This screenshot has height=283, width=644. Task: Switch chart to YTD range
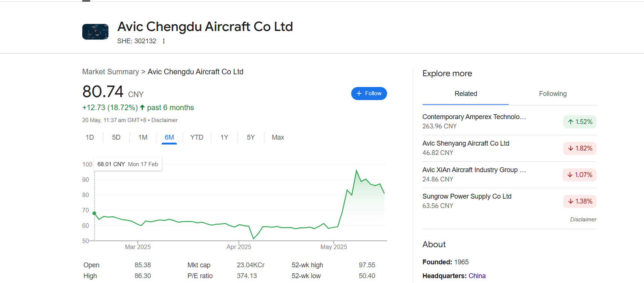click(x=197, y=137)
